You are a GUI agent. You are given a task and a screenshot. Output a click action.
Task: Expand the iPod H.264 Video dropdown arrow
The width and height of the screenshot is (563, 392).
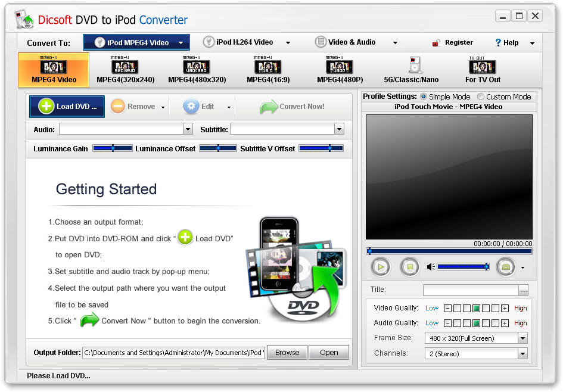point(288,43)
